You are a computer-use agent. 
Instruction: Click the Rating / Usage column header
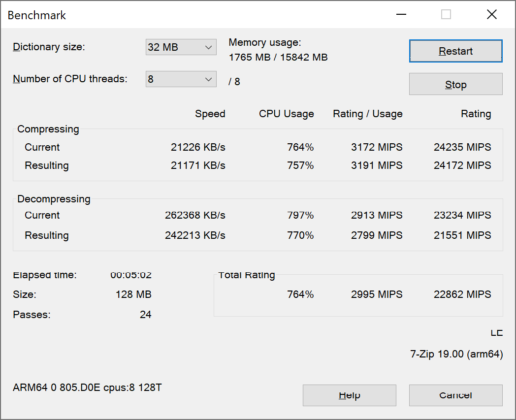click(x=368, y=114)
